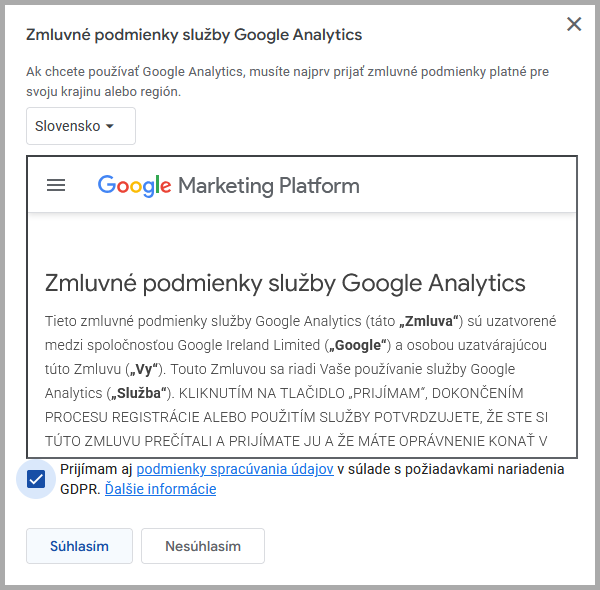Image resolution: width=600 pixels, height=590 pixels.
Task: Open the hamburger menu in the Marketing Platform header
Action: pyautogui.click(x=56, y=185)
